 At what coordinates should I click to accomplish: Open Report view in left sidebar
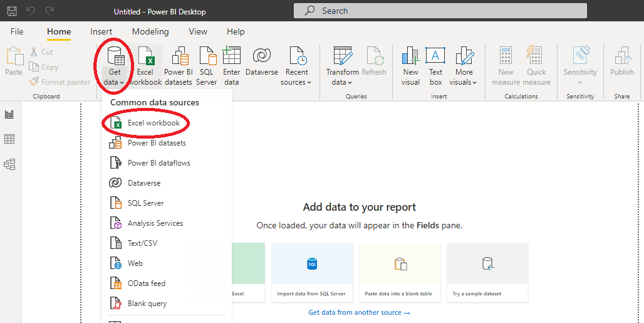[x=9, y=114]
